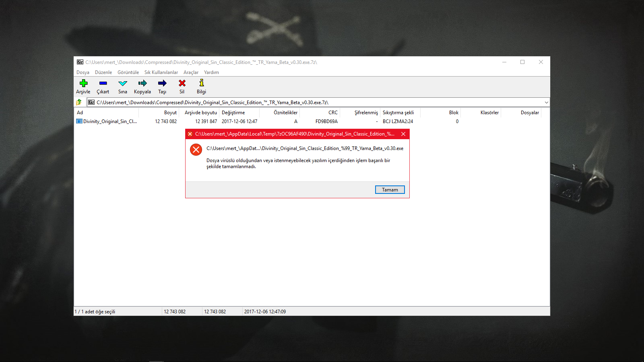Click the Blok value 0 in row

coord(457,121)
